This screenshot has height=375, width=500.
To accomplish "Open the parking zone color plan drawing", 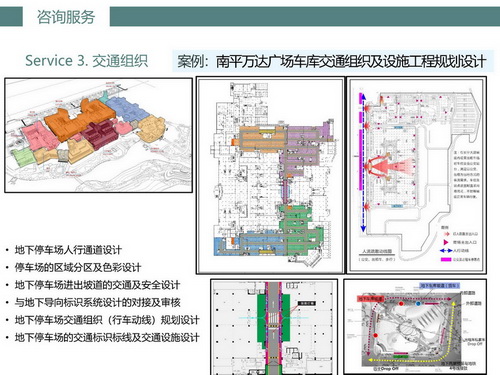I will (x=270, y=175).
